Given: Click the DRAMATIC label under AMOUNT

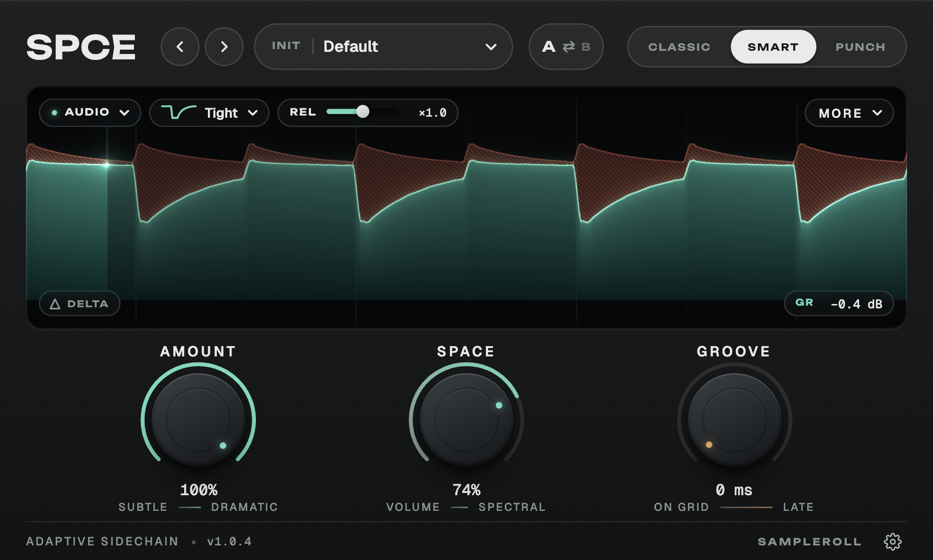Looking at the screenshot, I should 245,507.
